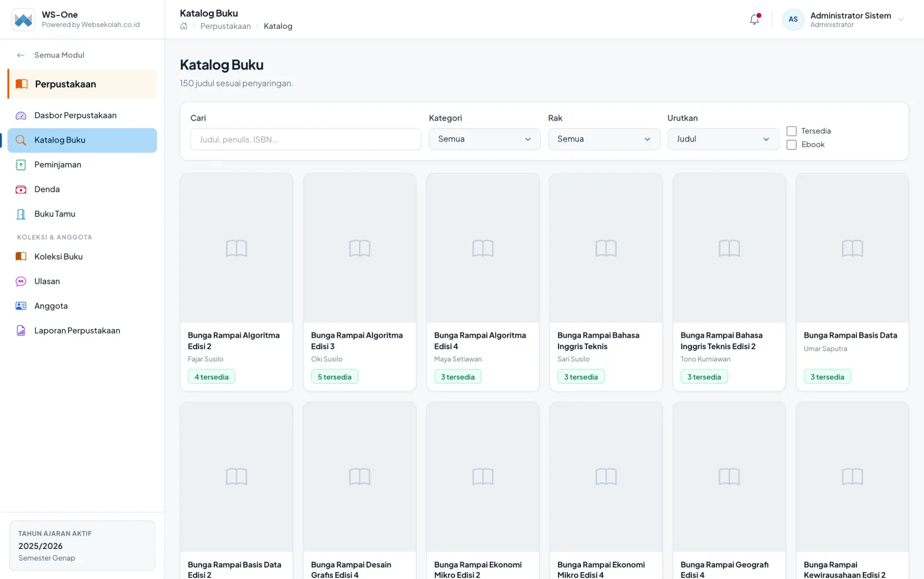Click the Perpustakaan module header
The height and width of the screenshot is (579, 924).
82,84
